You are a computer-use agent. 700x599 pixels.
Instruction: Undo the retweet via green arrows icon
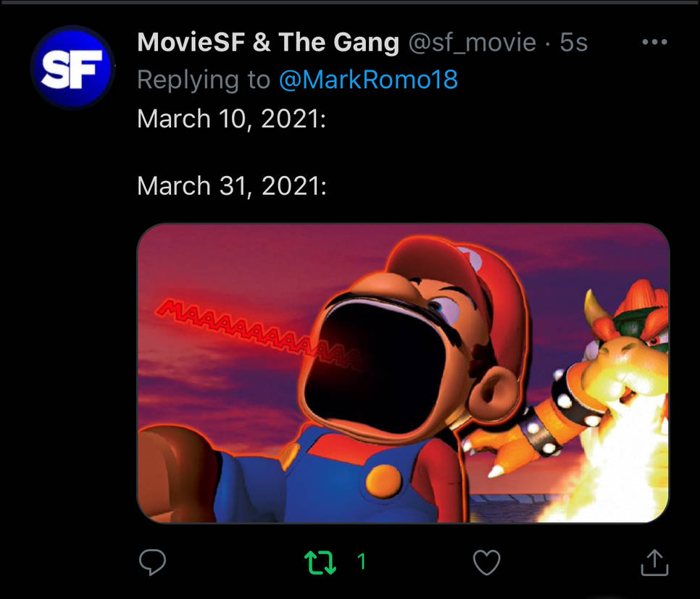tap(320, 561)
